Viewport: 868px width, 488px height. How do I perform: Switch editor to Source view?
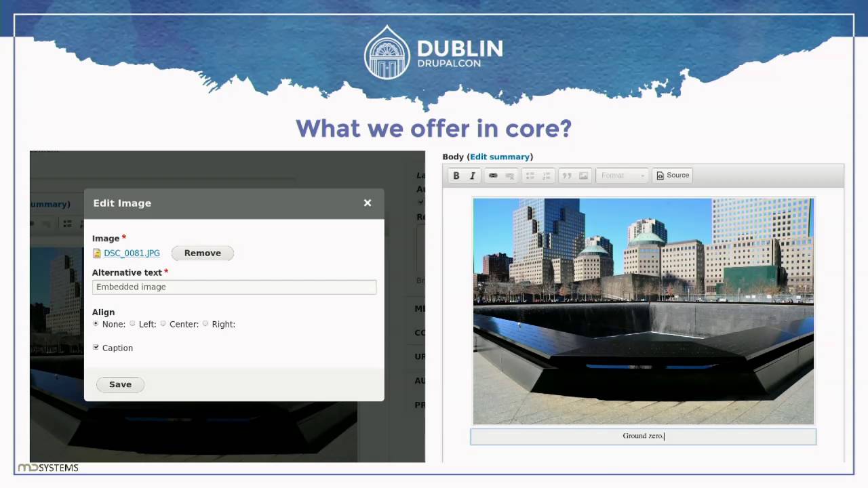pyautogui.click(x=673, y=176)
